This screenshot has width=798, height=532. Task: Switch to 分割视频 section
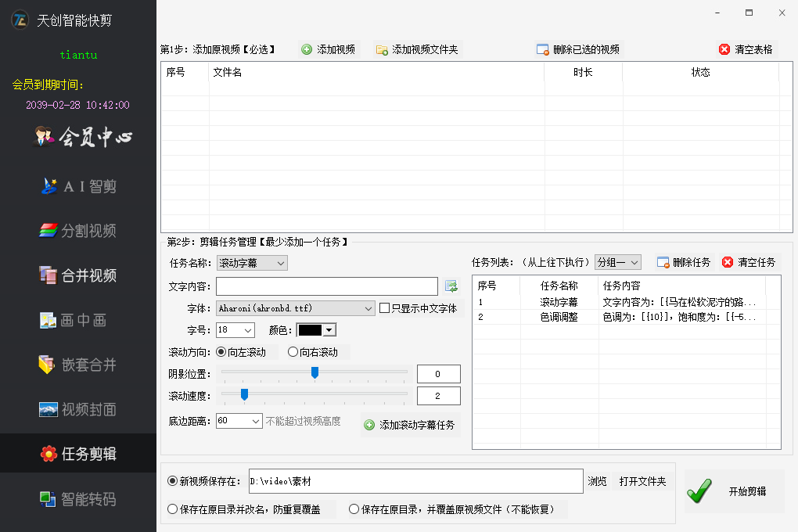pos(78,231)
